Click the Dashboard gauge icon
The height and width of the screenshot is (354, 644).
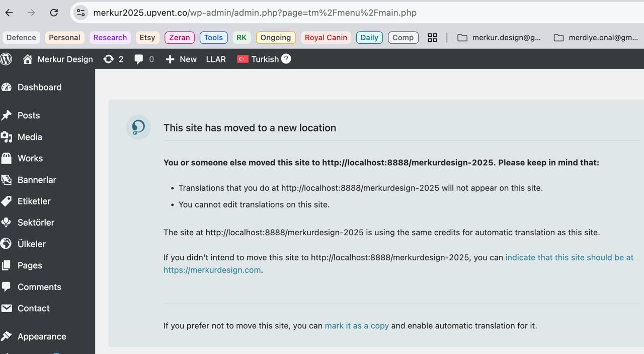click(7, 87)
